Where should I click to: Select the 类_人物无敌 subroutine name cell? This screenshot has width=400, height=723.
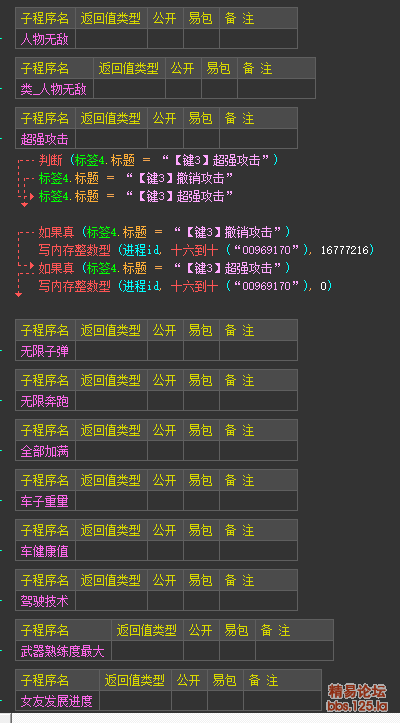pos(54,89)
